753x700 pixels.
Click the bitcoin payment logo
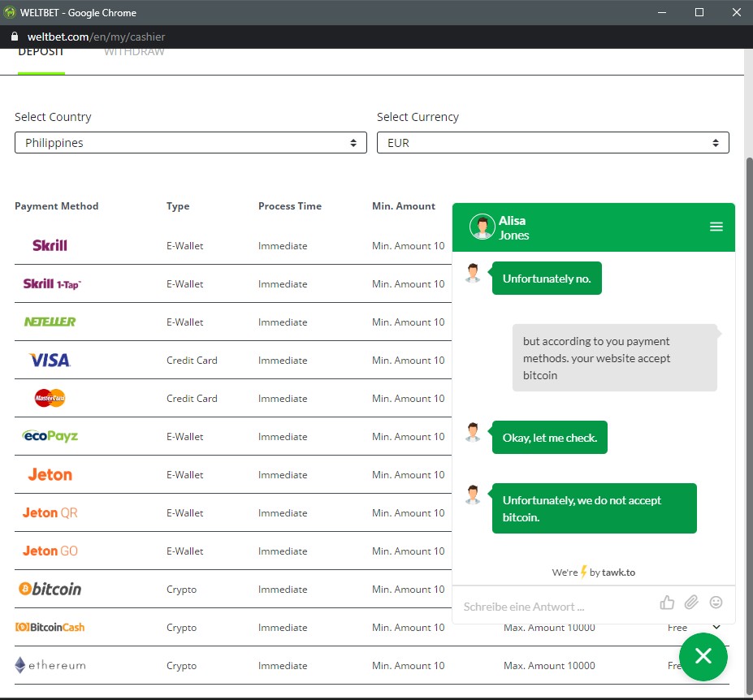(x=50, y=589)
